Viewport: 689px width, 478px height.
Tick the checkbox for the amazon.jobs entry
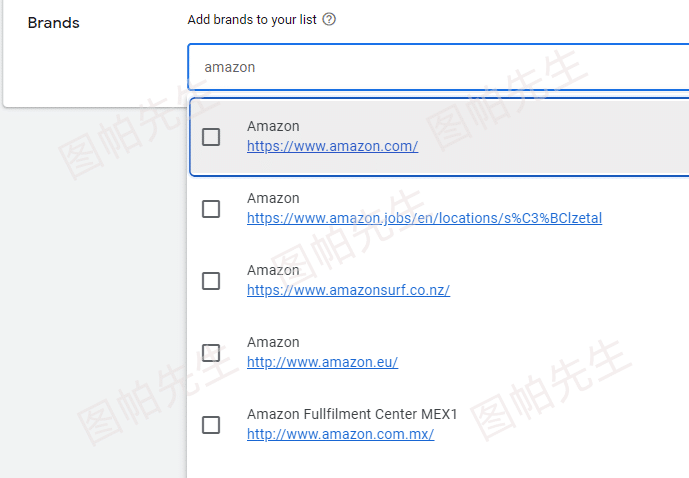pos(211,209)
